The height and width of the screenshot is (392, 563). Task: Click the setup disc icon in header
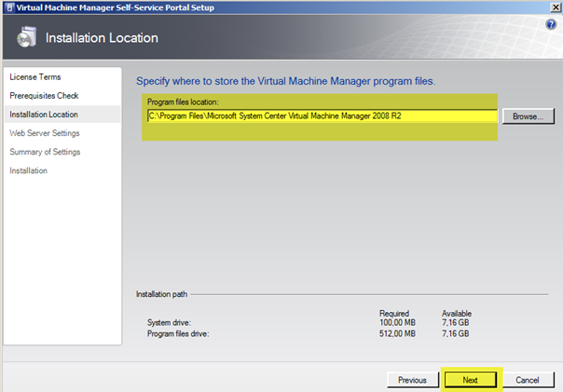pos(27,37)
